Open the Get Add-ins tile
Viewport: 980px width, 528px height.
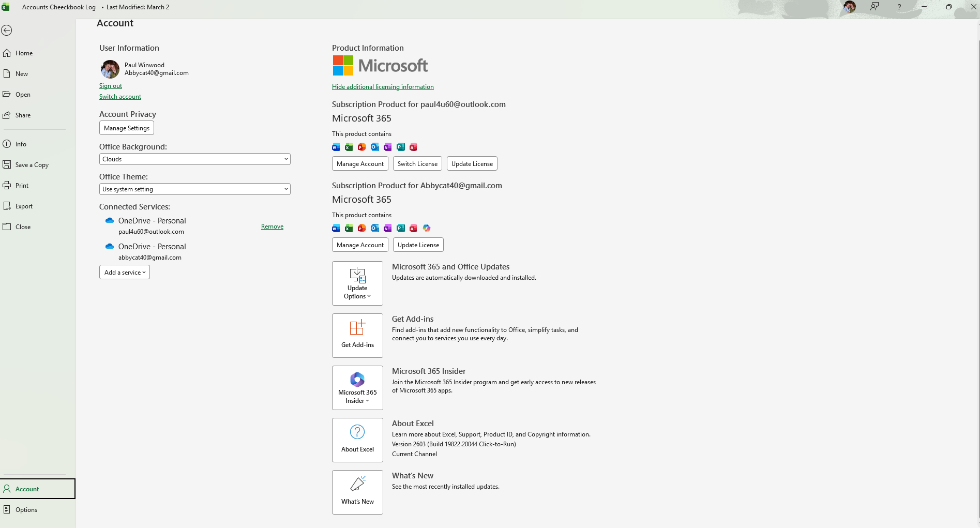click(x=357, y=336)
